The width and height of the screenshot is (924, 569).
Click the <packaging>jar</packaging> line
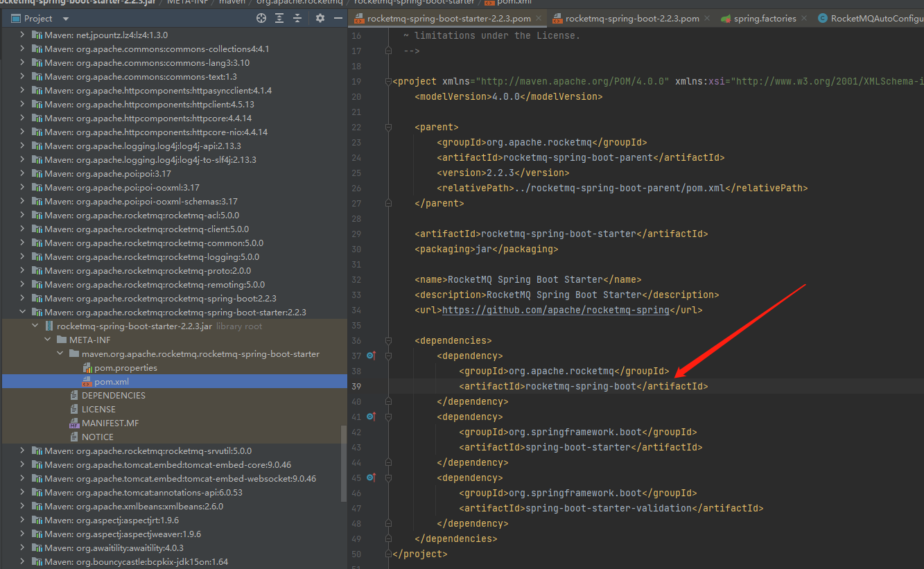click(x=487, y=249)
